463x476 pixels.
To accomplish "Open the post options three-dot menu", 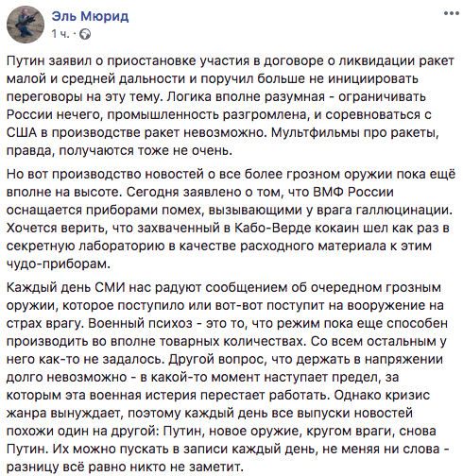I will pyautogui.click(x=452, y=13).
